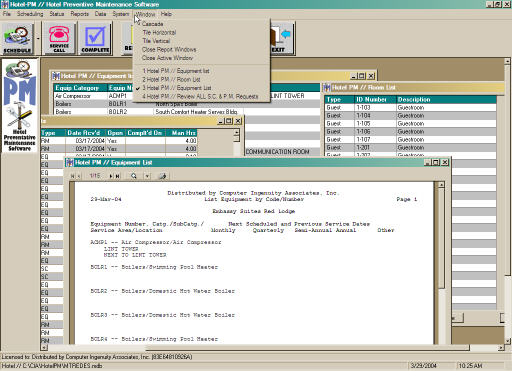Switch to window 4 Review ALL S.C. & P.M. Requests
512x371 pixels.
click(x=201, y=96)
